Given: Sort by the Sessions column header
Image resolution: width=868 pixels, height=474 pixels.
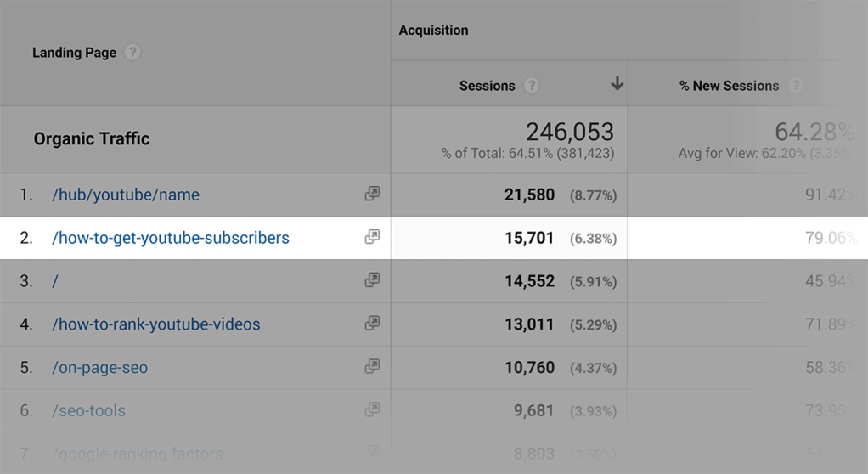Looking at the screenshot, I should coord(487,86).
